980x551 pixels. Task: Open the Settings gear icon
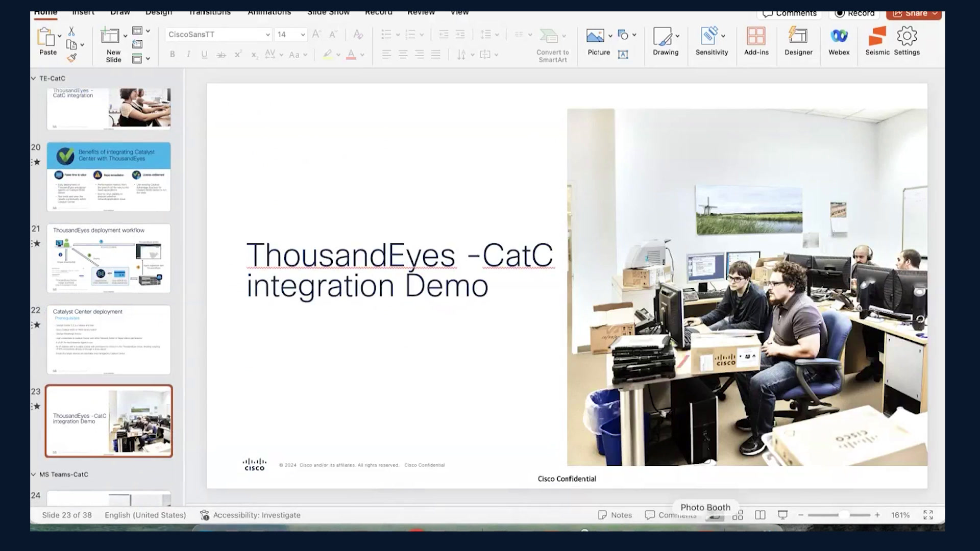pos(907,36)
